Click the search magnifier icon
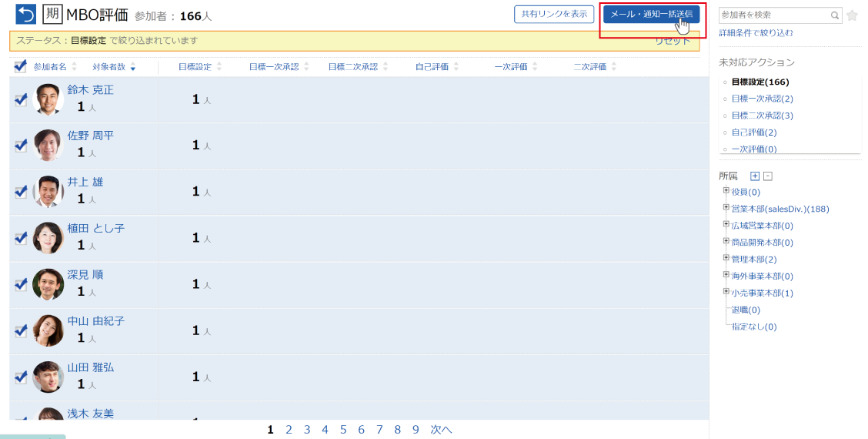Viewport: 868px width, 439px height. pyautogui.click(x=835, y=15)
